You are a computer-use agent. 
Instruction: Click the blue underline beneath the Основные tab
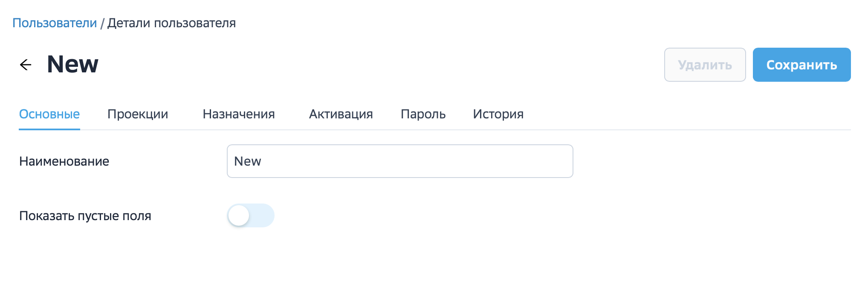[x=49, y=129]
